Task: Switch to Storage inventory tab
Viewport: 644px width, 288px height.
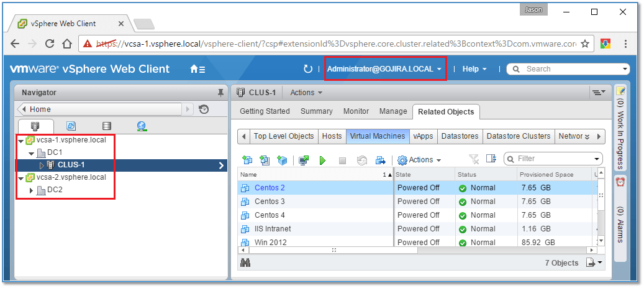Action: pos(106,126)
